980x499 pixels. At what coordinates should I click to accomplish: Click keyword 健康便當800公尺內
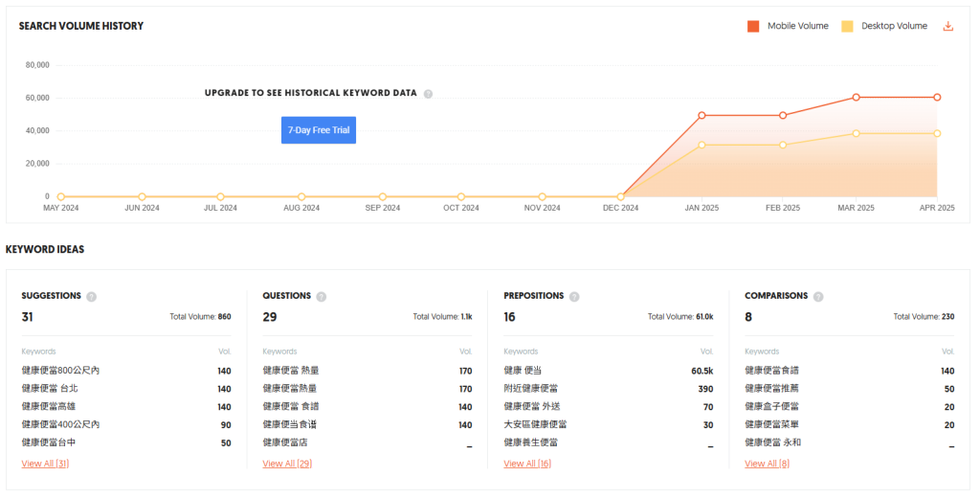pos(60,371)
